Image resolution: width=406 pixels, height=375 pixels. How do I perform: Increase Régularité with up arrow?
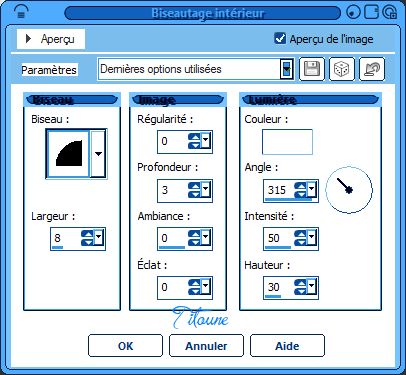point(194,137)
